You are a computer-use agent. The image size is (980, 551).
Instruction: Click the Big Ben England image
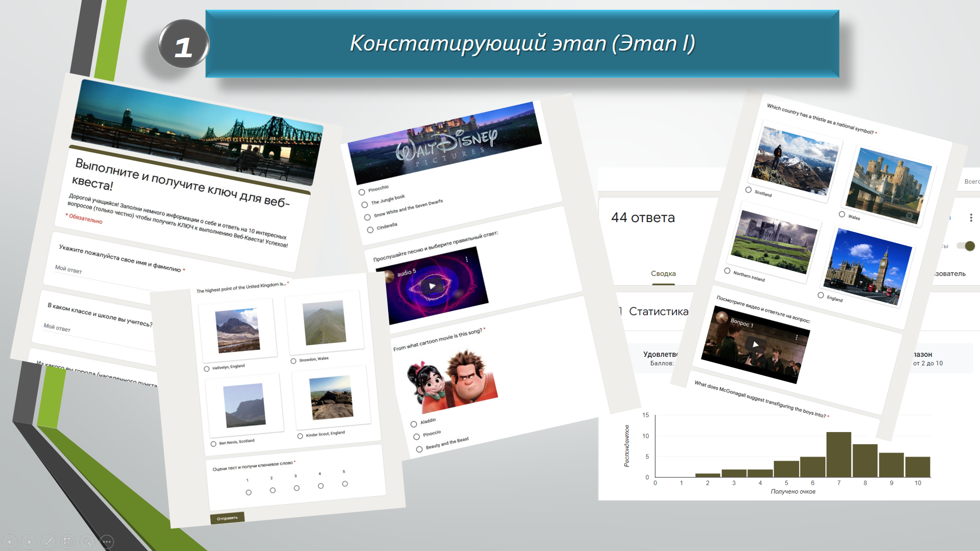pyautogui.click(x=869, y=268)
